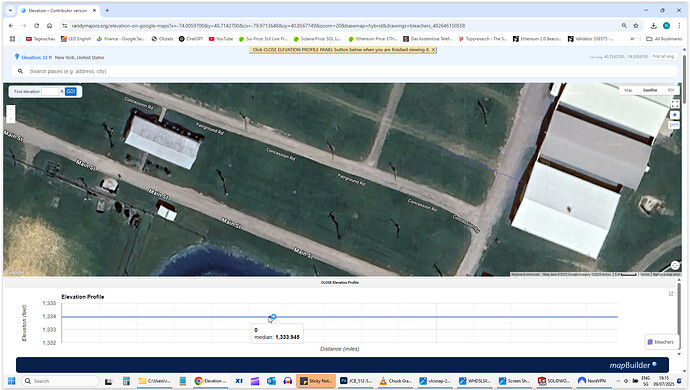Select the POI map option
The width and height of the screenshot is (690, 390).
point(671,90)
